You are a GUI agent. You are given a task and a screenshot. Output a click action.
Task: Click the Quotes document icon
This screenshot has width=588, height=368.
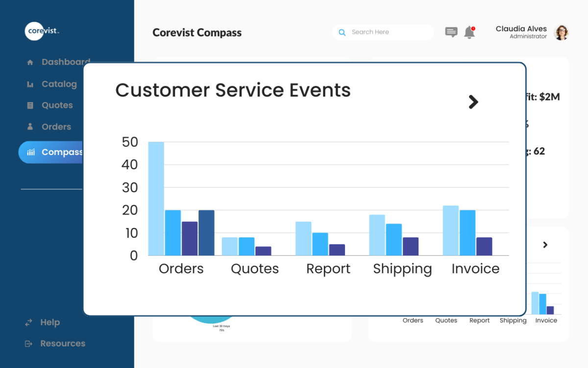[30, 105]
